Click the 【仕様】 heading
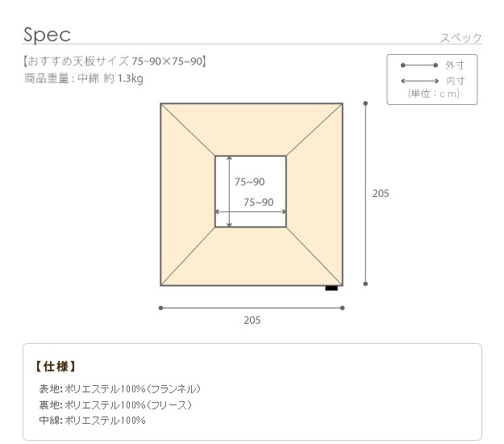This screenshot has width=504, height=444. 56,367
